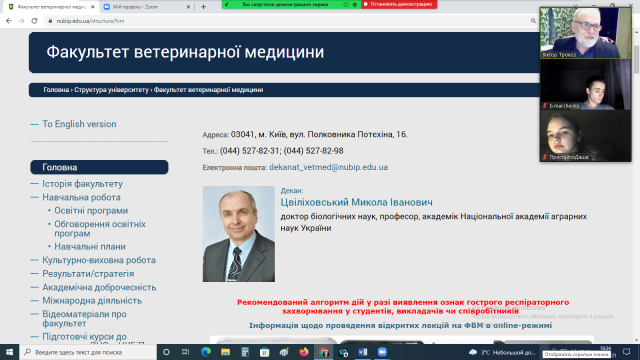Click the phone number (044) 527-82-31
Screen dimensions: 640x360
(x=250, y=151)
